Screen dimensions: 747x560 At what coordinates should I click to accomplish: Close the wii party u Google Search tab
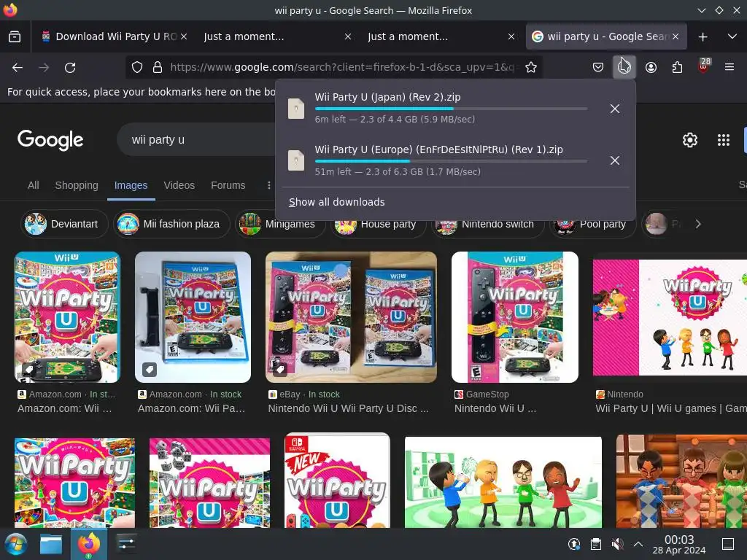[x=676, y=36]
